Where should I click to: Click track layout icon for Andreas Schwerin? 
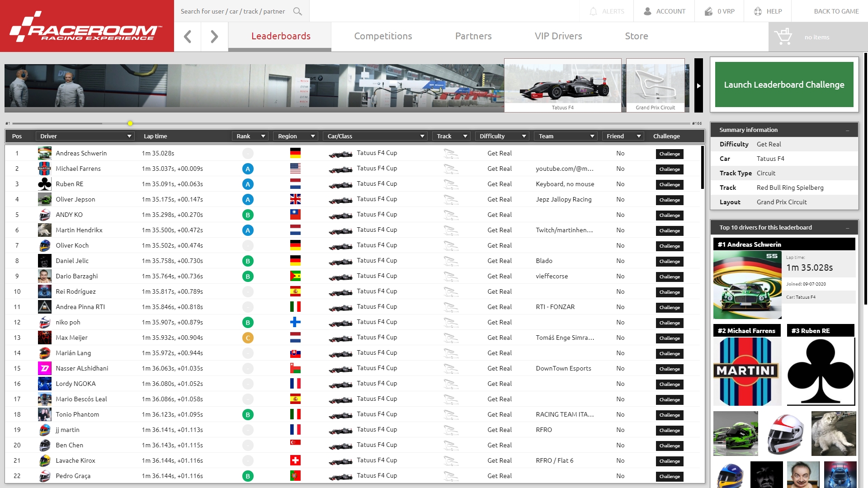pos(451,154)
